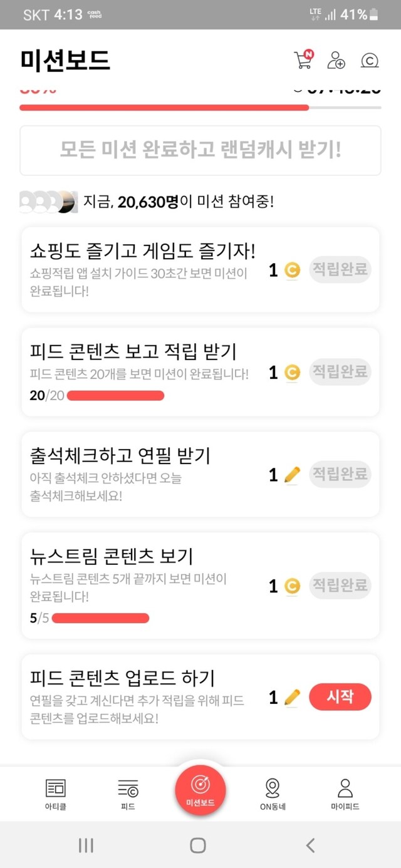401x868 pixels.
Task: Open the 아티클 tab
Action: [x=56, y=793]
